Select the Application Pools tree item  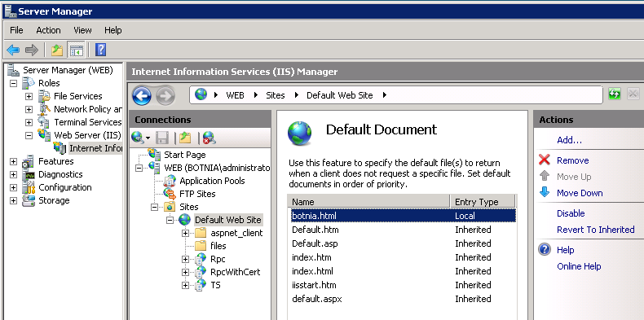coord(212,181)
